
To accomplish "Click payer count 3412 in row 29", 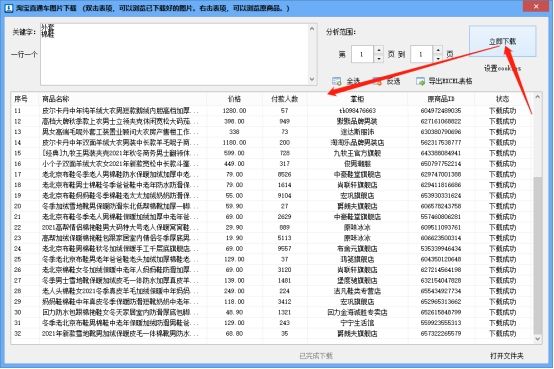I will [284, 301].
